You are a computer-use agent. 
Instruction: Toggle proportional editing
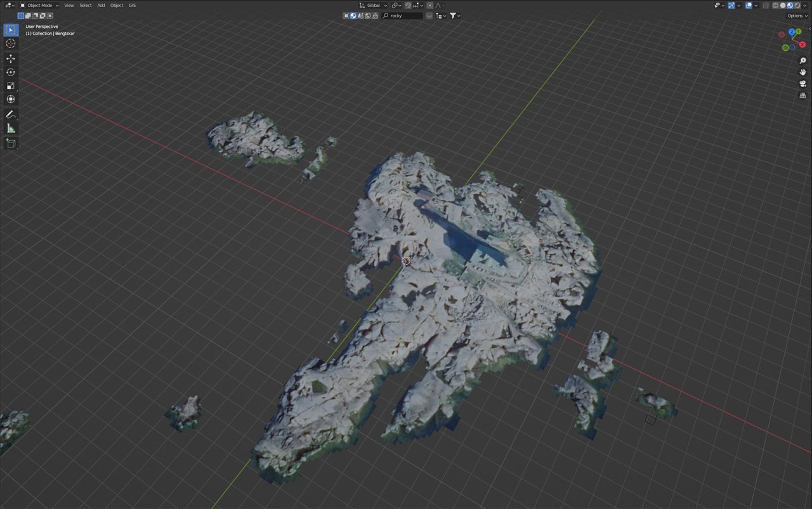tap(429, 6)
